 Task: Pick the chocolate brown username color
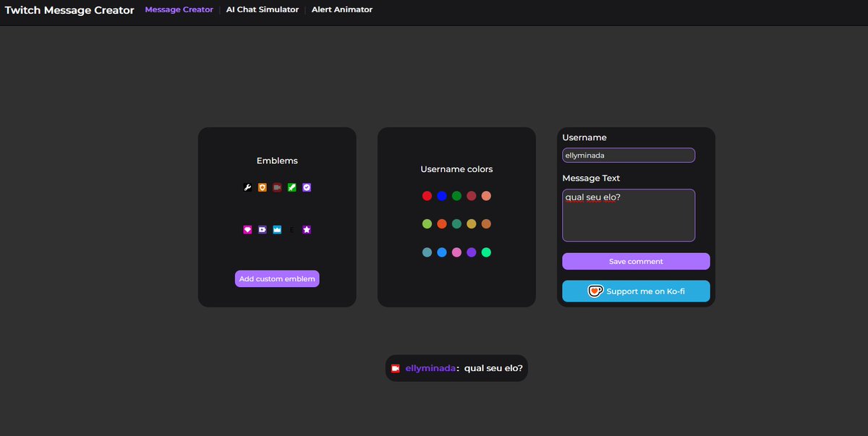(x=486, y=224)
